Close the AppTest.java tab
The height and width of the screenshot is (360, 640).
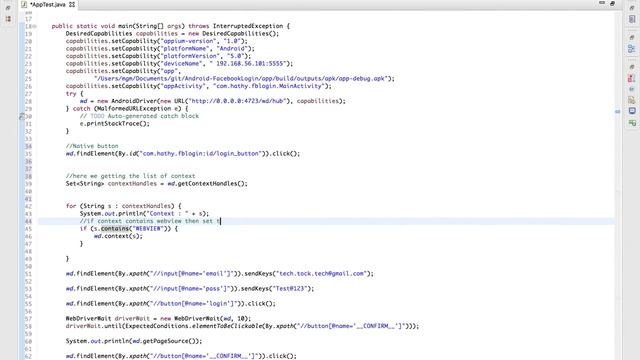(x=72, y=4)
